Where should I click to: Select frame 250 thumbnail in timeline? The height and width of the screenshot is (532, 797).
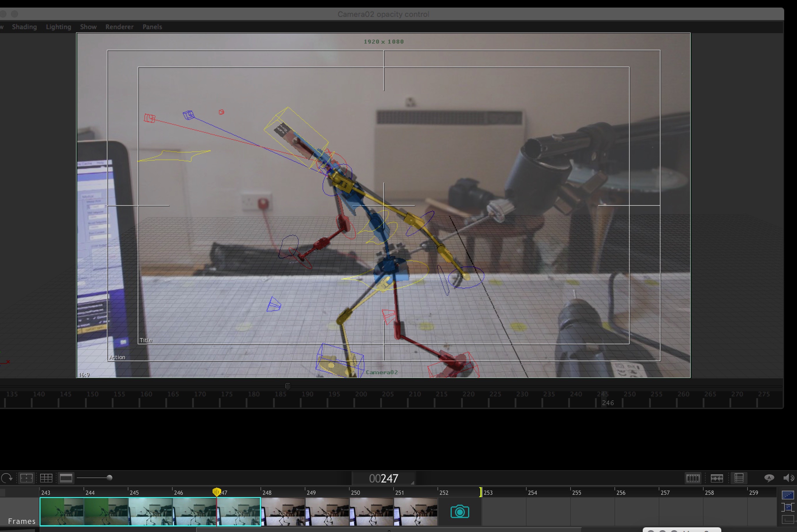[371, 511]
